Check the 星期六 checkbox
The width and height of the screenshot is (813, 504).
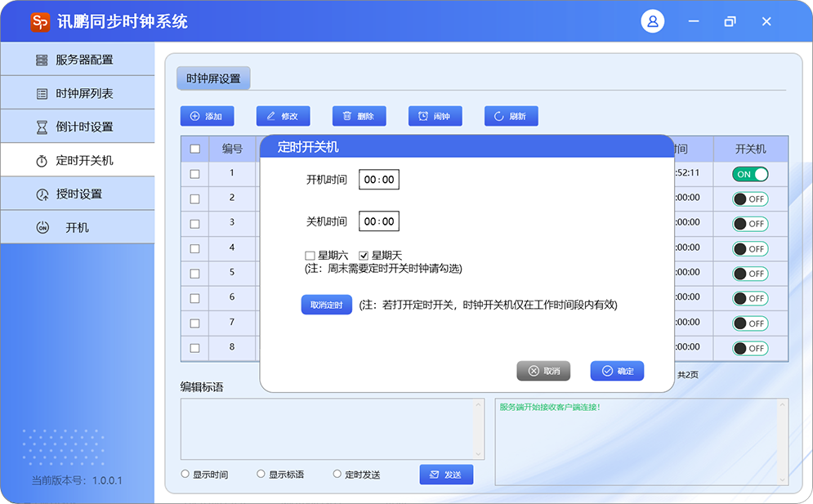tap(310, 256)
